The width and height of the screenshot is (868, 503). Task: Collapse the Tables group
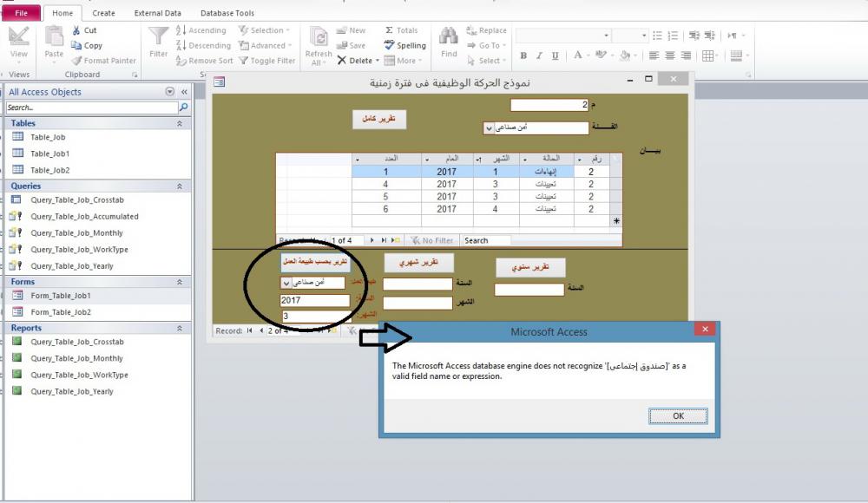180,123
